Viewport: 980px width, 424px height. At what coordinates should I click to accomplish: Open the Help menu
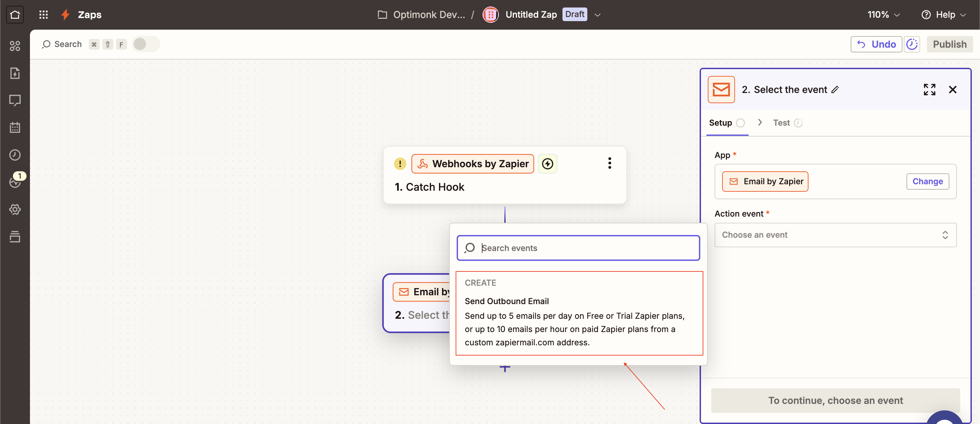click(944, 14)
